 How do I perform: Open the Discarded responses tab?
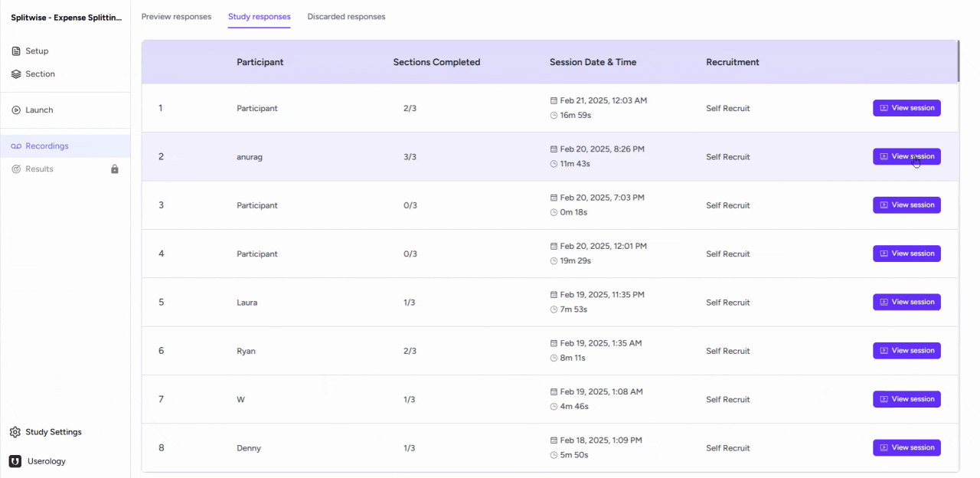[346, 16]
